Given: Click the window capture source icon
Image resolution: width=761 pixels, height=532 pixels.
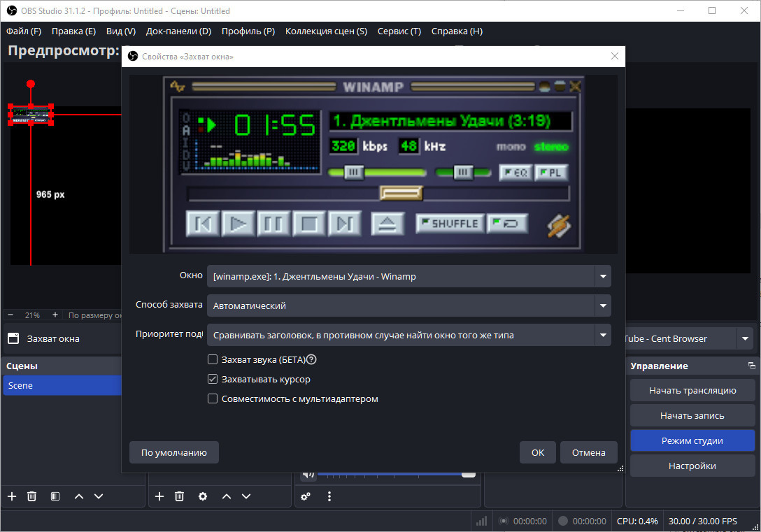Looking at the screenshot, I should (13, 338).
